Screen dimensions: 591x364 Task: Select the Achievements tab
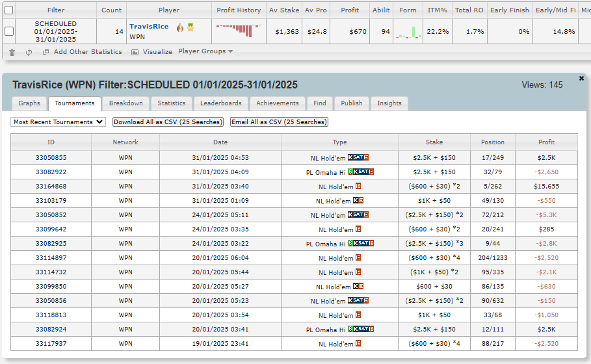(277, 103)
